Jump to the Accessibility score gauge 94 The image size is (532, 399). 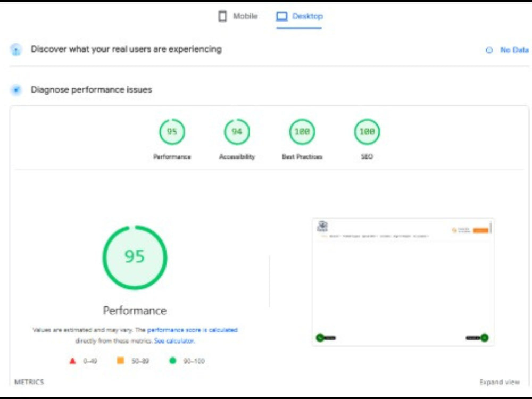(x=237, y=131)
